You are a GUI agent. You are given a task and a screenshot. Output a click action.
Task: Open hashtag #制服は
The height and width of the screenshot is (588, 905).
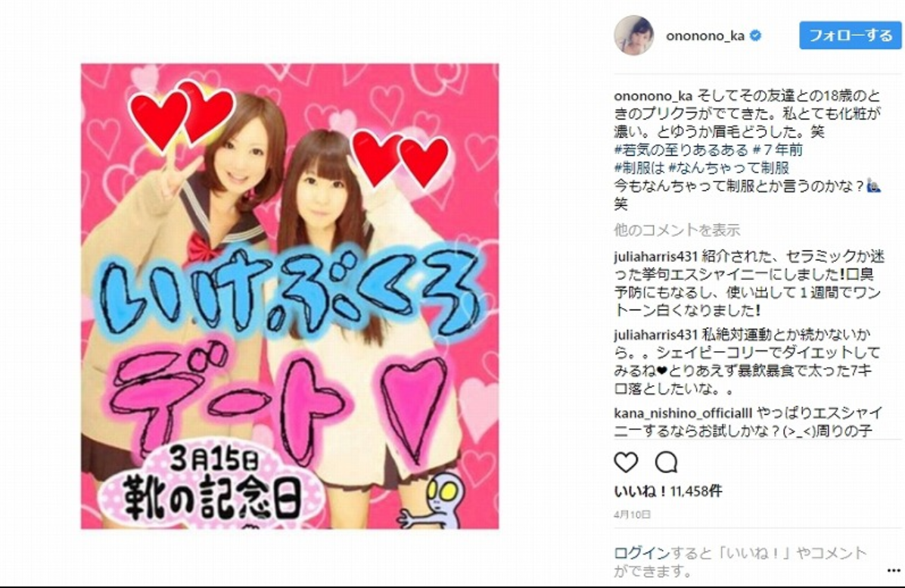click(x=639, y=168)
